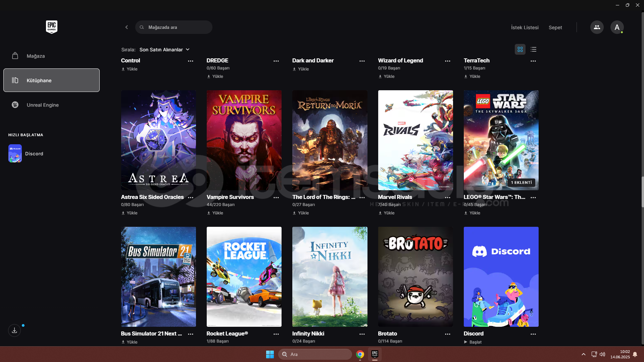
Task: Click the 1 EKLENTİ badge on LEGO Star Wars
Action: pos(521,183)
